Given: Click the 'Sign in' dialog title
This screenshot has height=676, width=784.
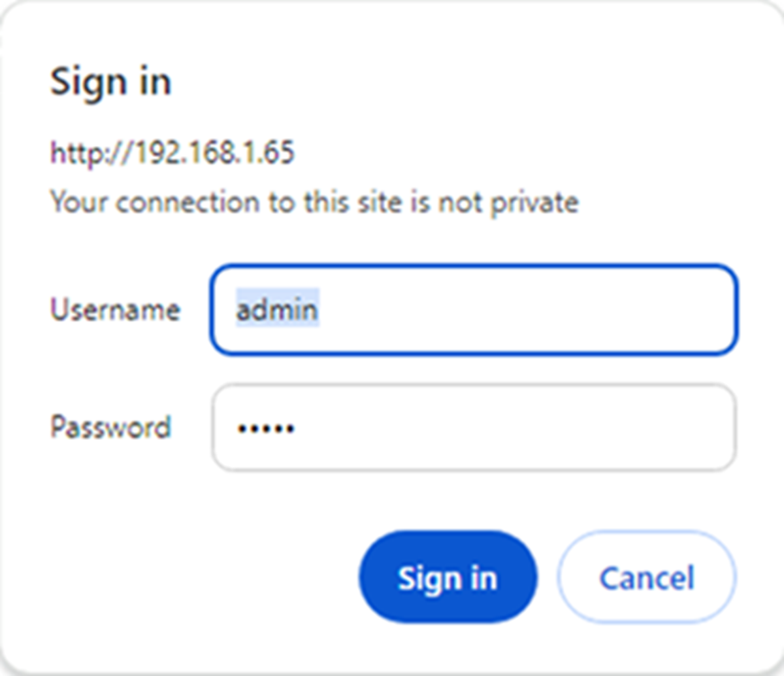Looking at the screenshot, I should pos(111,81).
